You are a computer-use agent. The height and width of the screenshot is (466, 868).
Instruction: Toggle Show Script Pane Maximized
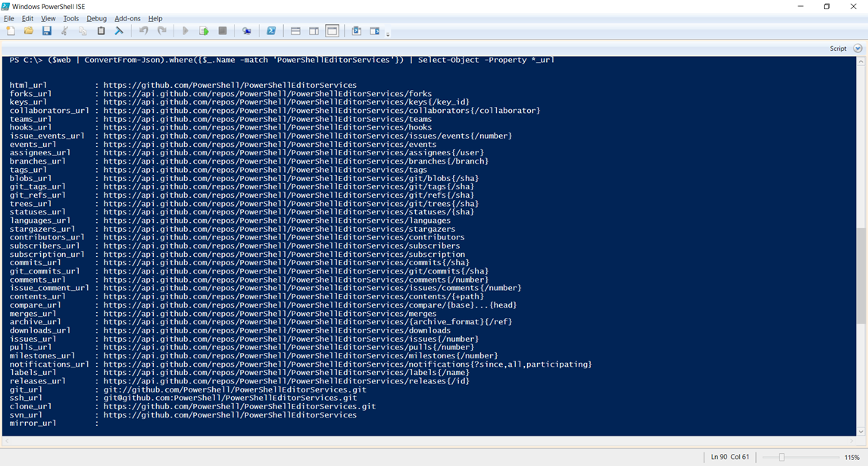[332, 30]
